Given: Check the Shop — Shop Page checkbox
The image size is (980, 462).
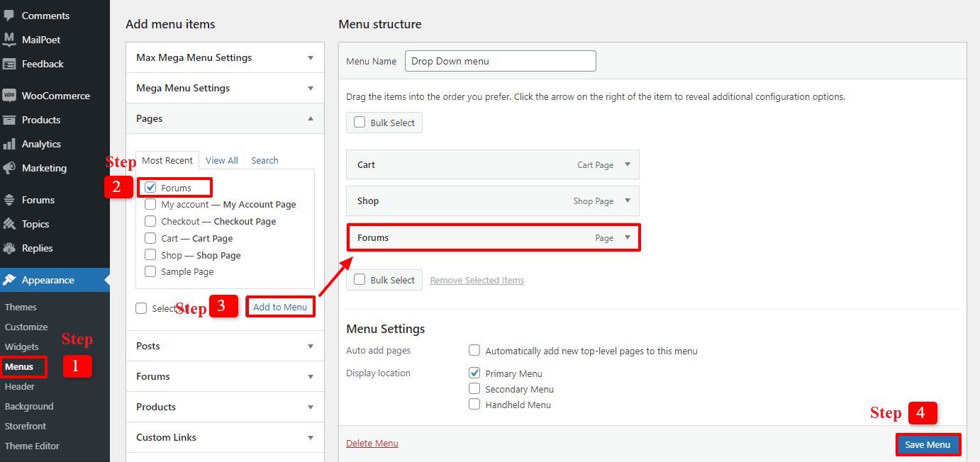Looking at the screenshot, I should pyautogui.click(x=150, y=255).
